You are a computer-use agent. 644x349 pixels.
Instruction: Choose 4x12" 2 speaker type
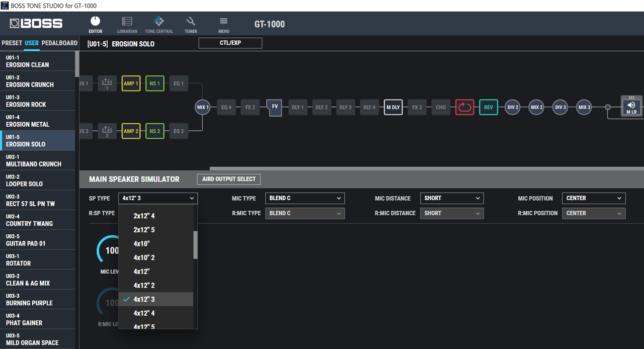(156, 285)
